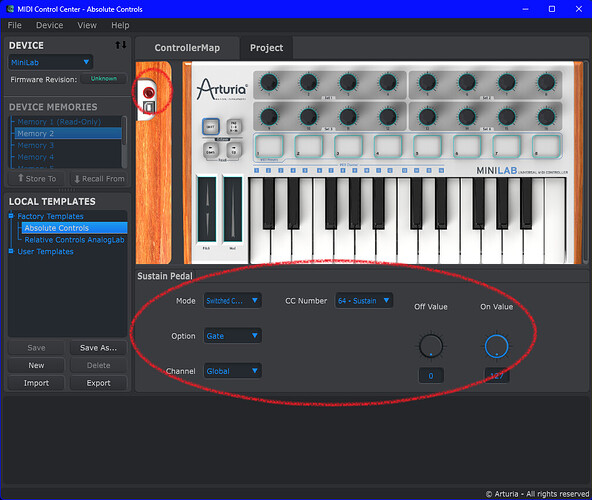592x500 pixels.
Task: Select the Mod touch strip
Action: (x=233, y=209)
